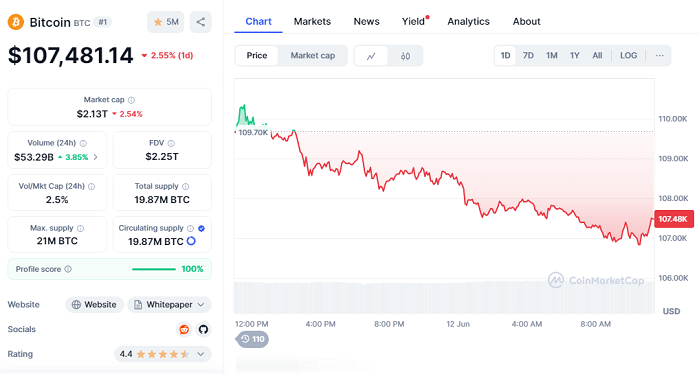Click the Vol/Mkt Cap (24h) info icon
Image resolution: width=699 pixels, height=374 pixels.
(91, 187)
